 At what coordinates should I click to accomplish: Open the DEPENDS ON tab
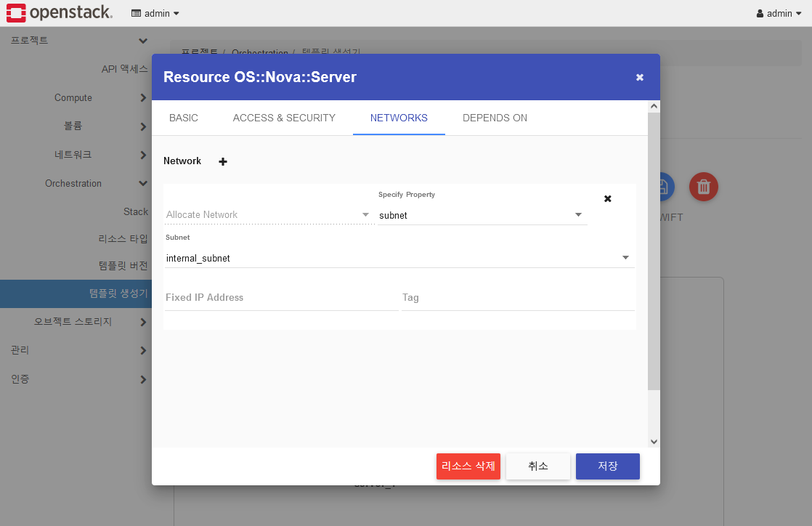point(495,118)
